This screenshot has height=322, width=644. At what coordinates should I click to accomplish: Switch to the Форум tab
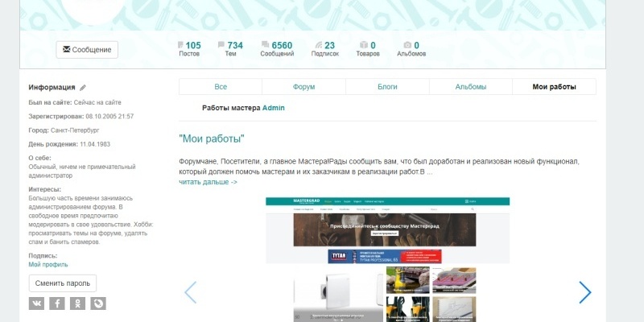click(x=304, y=87)
